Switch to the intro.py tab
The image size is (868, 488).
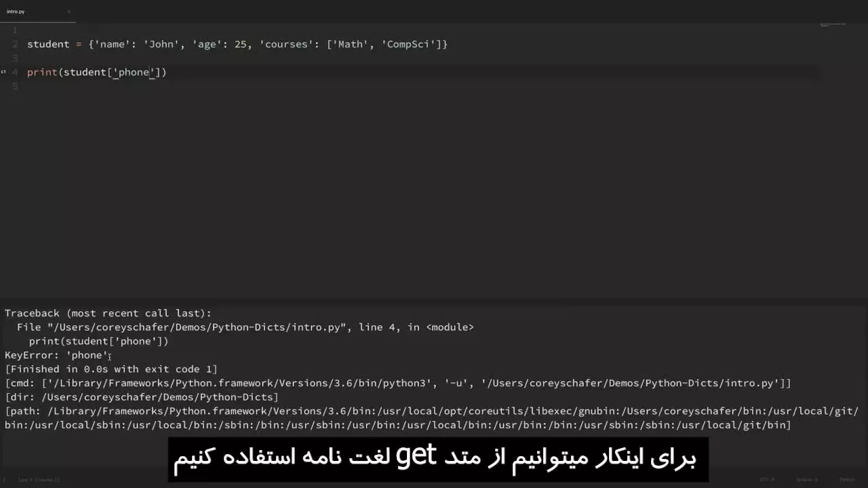[37, 12]
